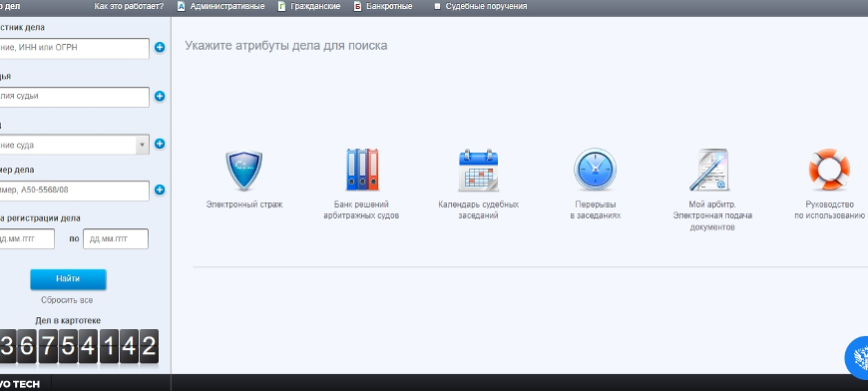This screenshot has height=392, width=868.
Task: Open Руководство по использованию text link
Action: click(x=829, y=209)
